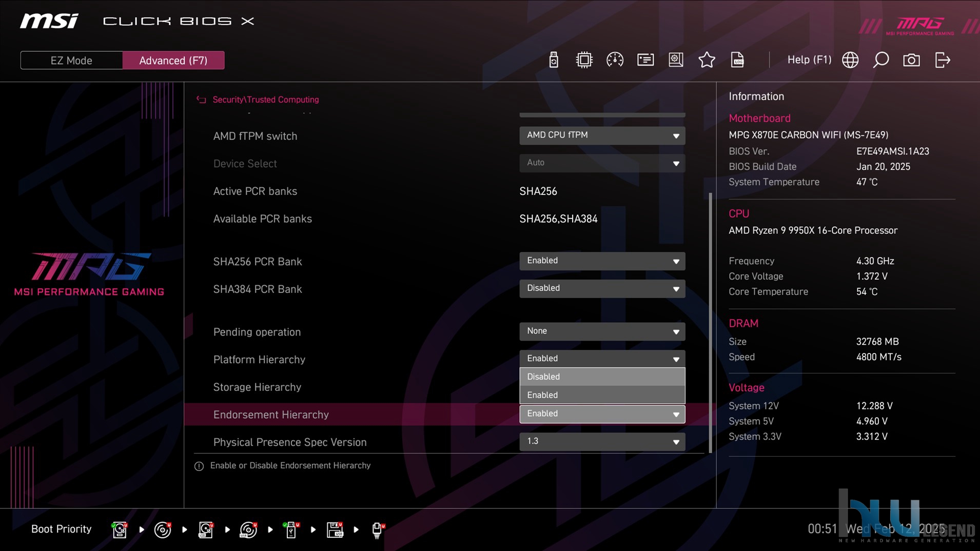Select the USB floppy boot device
The image size is (980, 551).
click(x=335, y=529)
